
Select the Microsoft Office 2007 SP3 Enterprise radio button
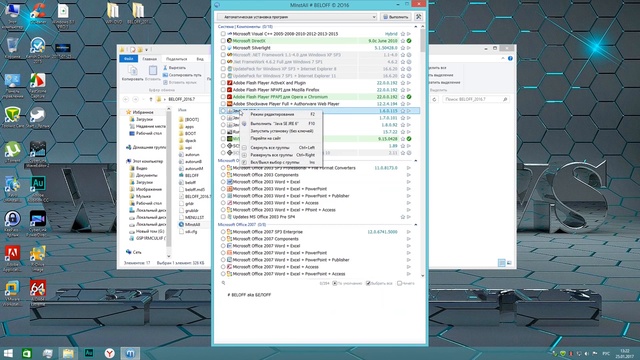(223, 232)
